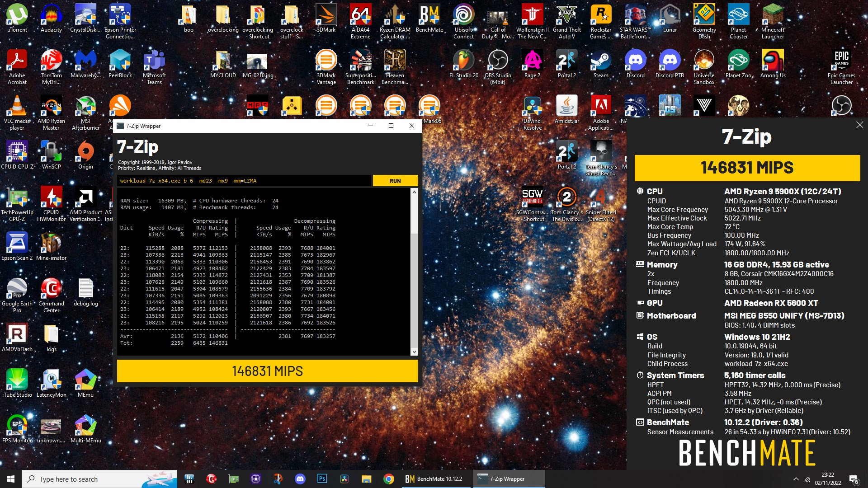
Task: Open the Steam desktop icon
Action: coord(601,64)
